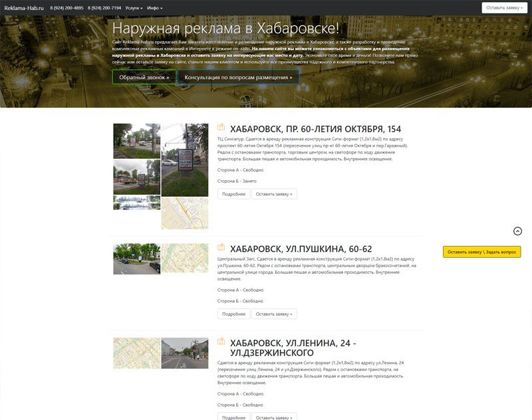Request Обратный звонок callback button
This screenshot has height=420, width=532.
[x=144, y=77]
